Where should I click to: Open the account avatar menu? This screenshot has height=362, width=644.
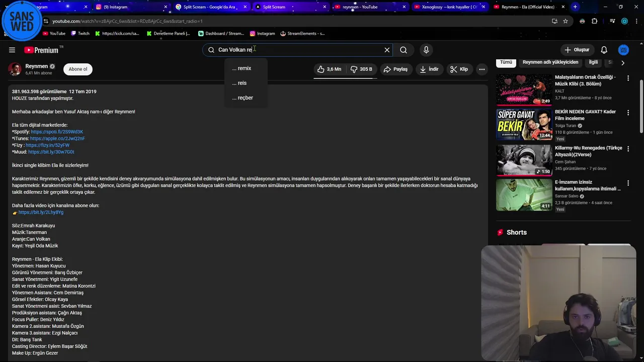(x=623, y=50)
